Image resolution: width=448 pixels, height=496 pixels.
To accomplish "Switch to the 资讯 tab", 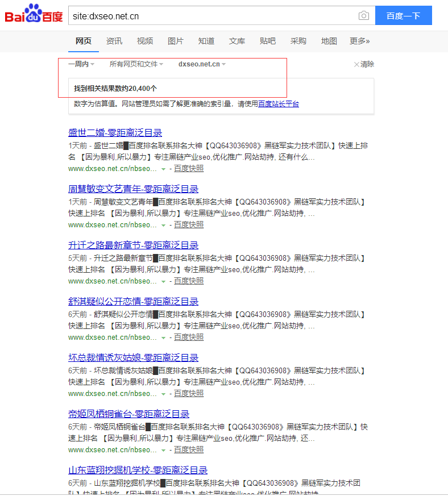I will coord(114,41).
